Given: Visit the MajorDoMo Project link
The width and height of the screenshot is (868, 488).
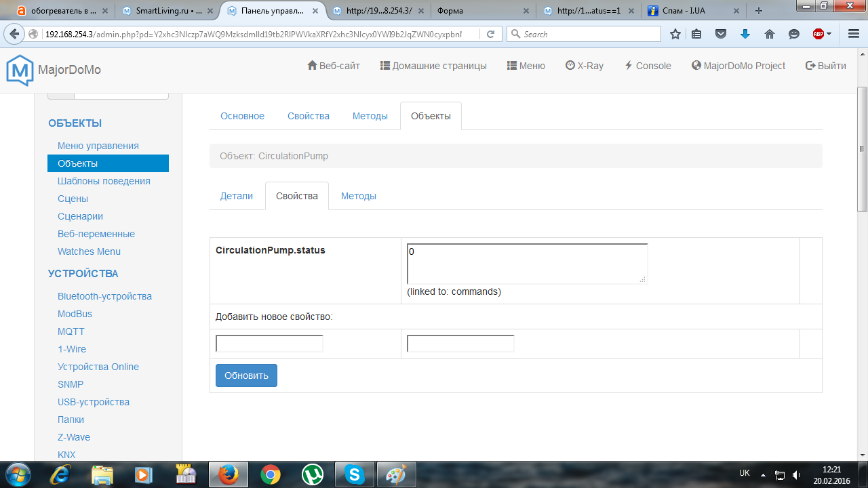Looking at the screenshot, I should pyautogui.click(x=738, y=66).
